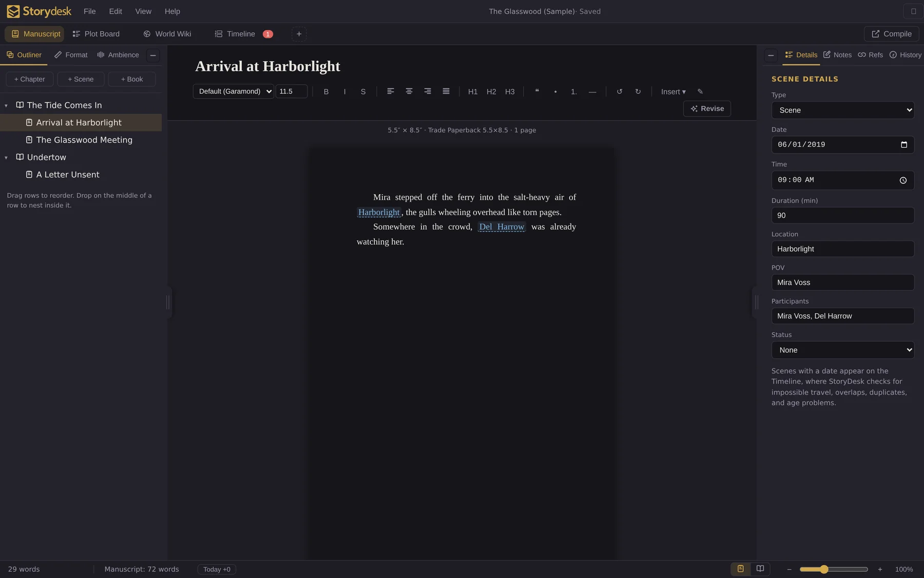Open the View menu
Viewport: 924px width, 578px height.
click(x=143, y=11)
